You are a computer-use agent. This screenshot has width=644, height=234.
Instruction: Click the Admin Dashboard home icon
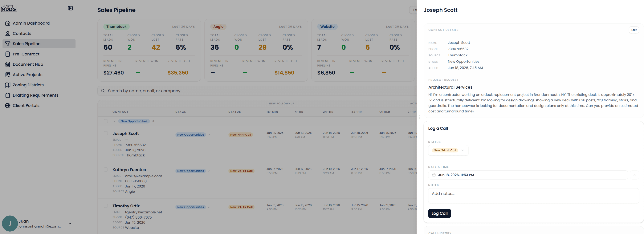point(8,23)
